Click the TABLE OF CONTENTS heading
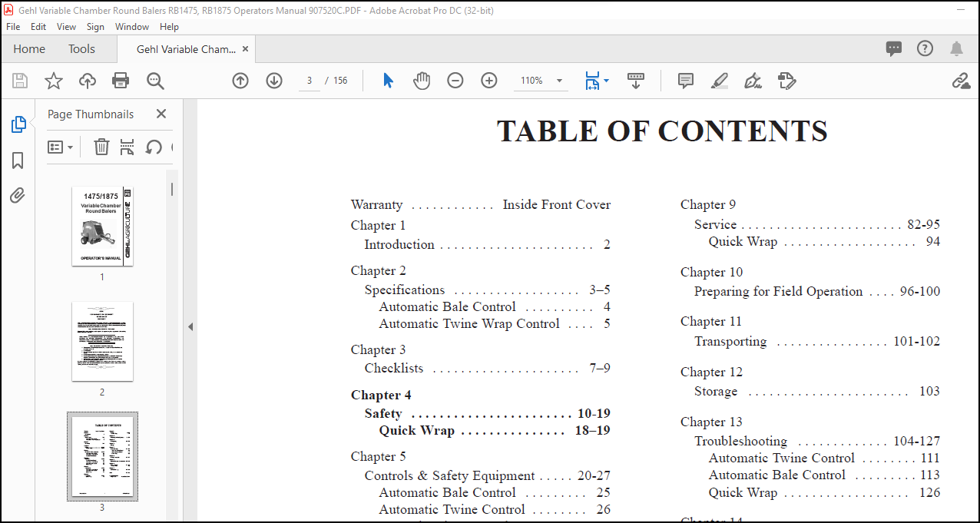Screen dimensions: 980x523 point(662,131)
